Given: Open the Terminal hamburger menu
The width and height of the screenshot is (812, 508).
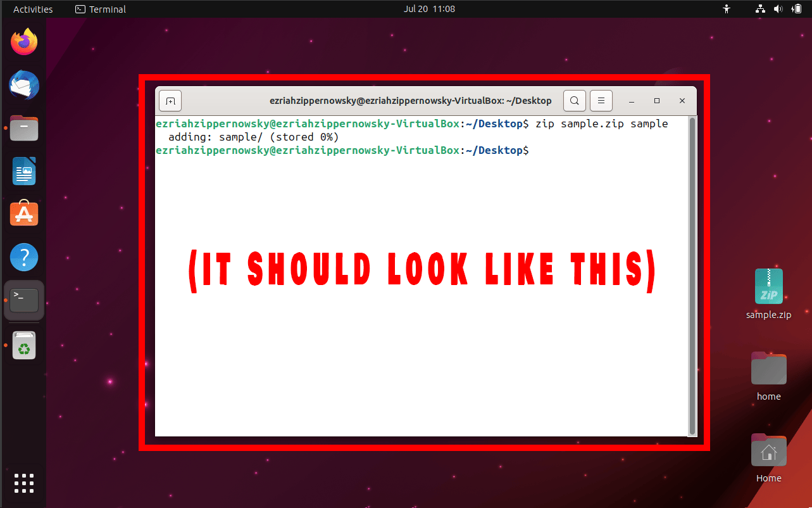Looking at the screenshot, I should pyautogui.click(x=601, y=100).
